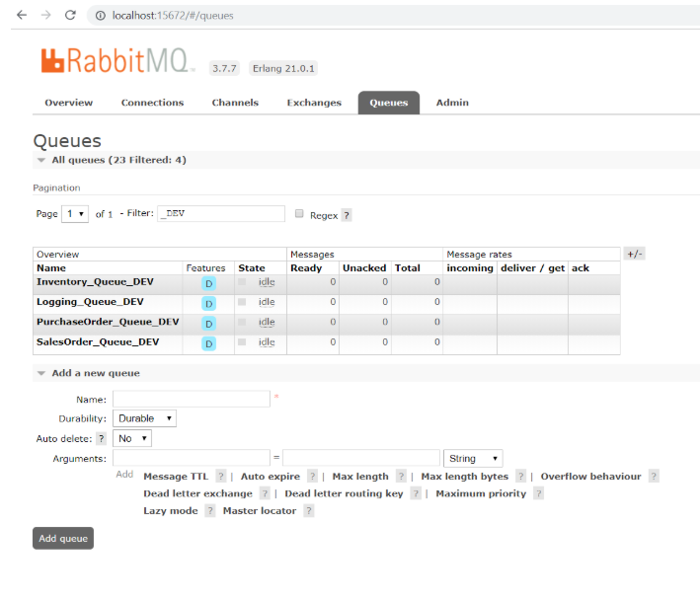Open help for Max length

coord(401,477)
